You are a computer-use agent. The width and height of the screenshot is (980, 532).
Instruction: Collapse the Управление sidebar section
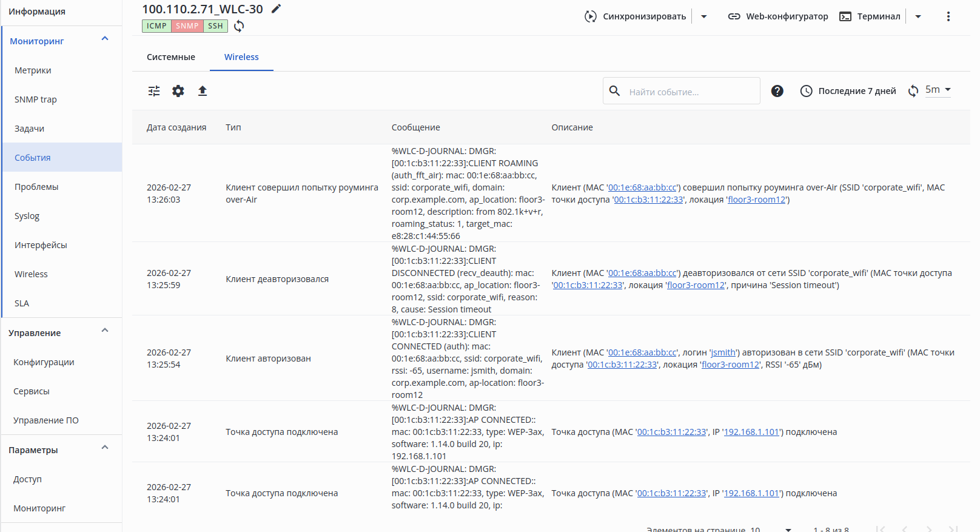click(x=105, y=331)
